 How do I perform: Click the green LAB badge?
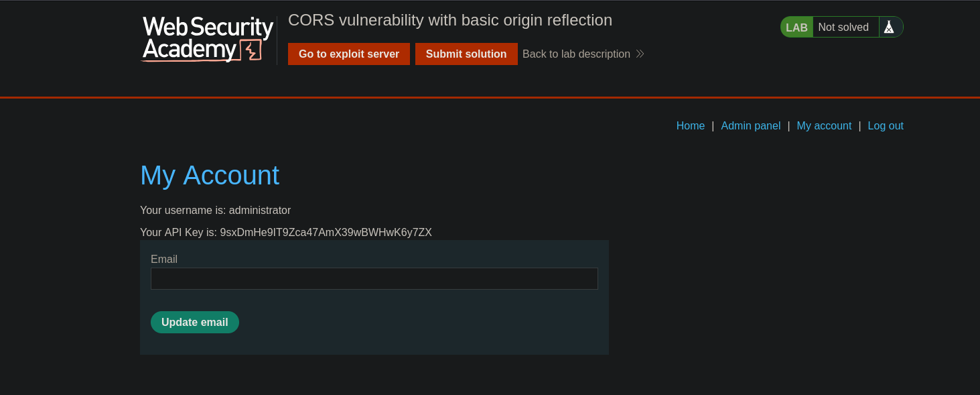(796, 27)
